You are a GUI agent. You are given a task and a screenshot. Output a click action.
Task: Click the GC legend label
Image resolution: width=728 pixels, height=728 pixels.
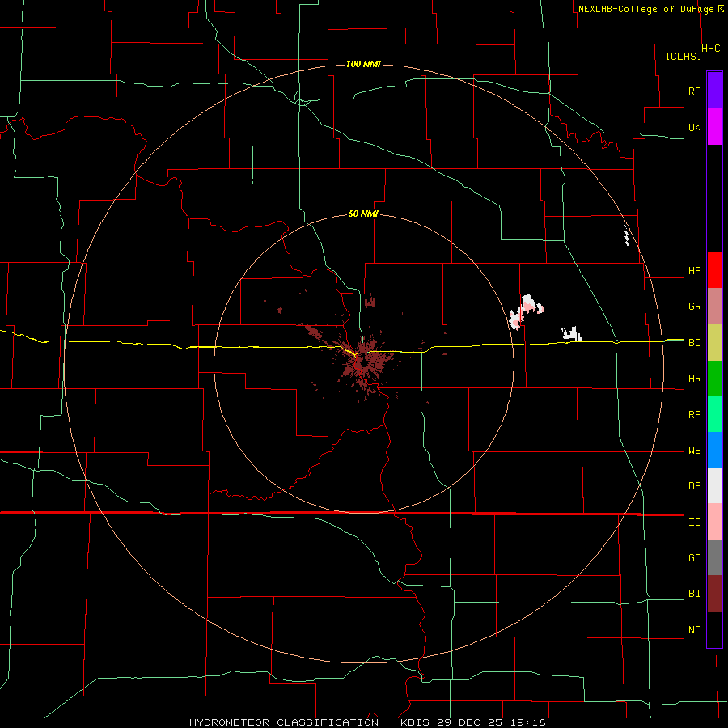(694, 558)
